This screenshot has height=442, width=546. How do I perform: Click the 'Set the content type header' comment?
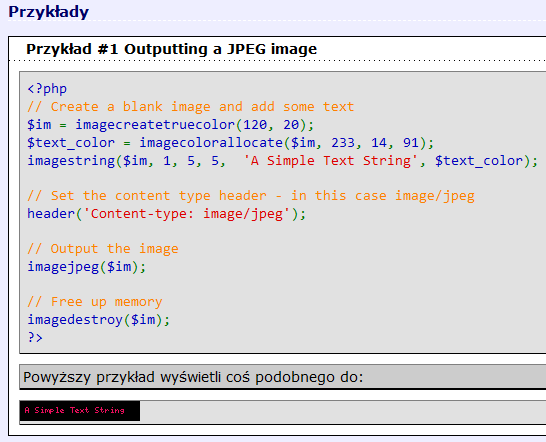coord(251,196)
